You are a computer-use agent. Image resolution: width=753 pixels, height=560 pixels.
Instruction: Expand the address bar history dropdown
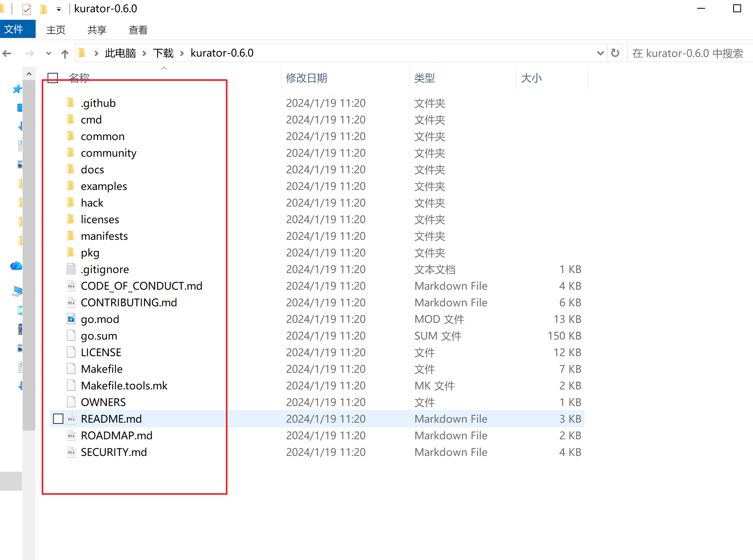coord(600,53)
